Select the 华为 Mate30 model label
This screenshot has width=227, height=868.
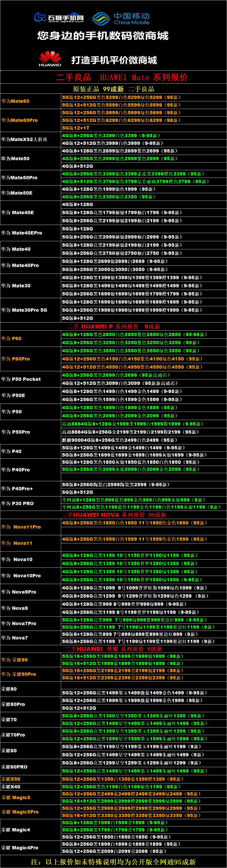coord(16,286)
